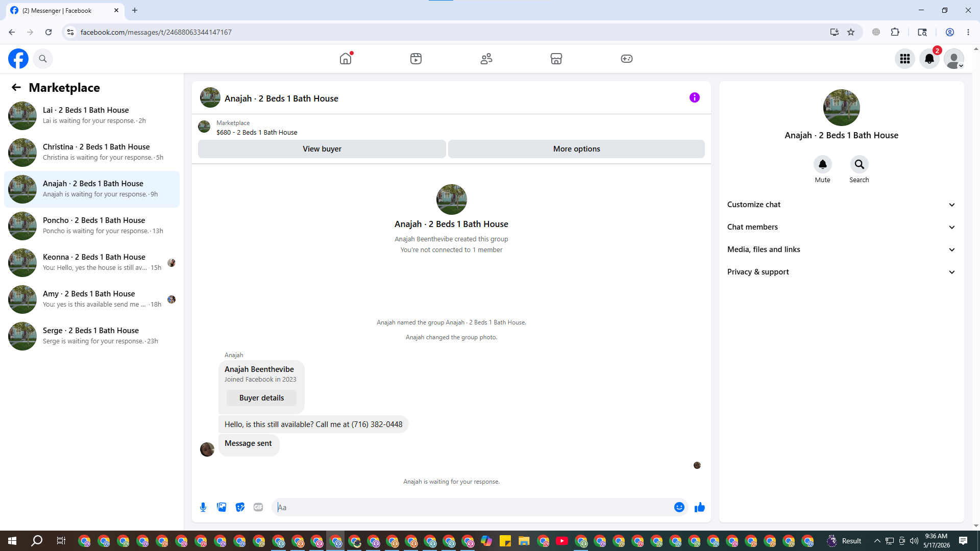Open the Chrome three-dot menu
The height and width of the screenshot is (551, 980).
[x=968, y=32]
